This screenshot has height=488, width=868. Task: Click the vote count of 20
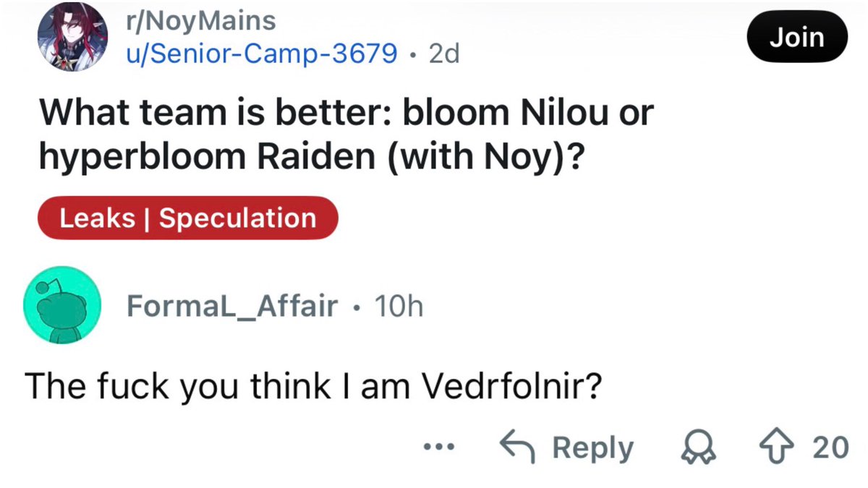coord(830,448)
